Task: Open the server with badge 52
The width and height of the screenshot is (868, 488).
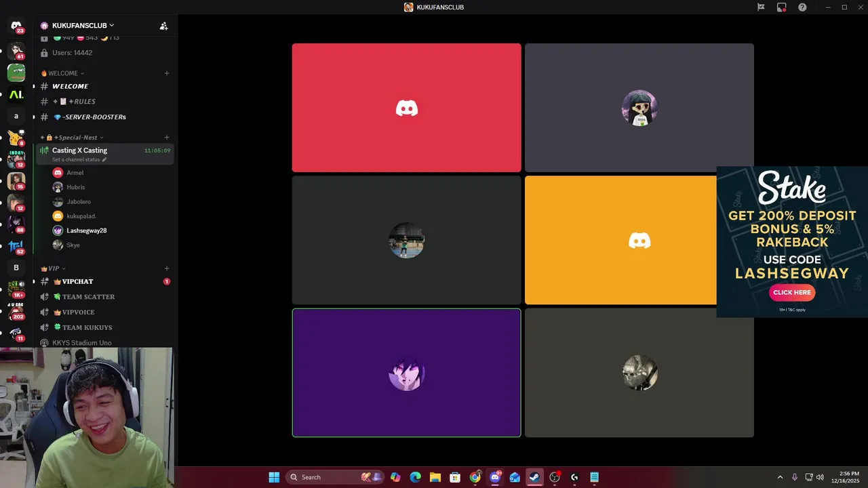Action: pyautogui.click(x=16, y=246)
